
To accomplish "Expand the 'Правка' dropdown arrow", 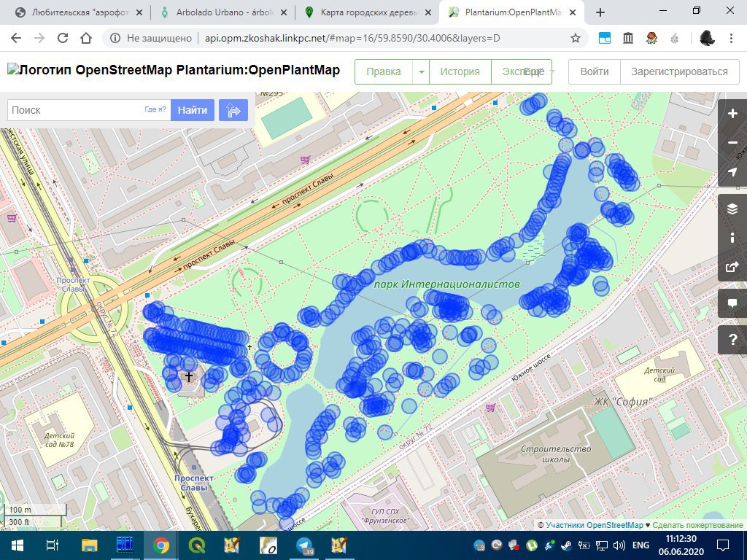I will point(421,71).
